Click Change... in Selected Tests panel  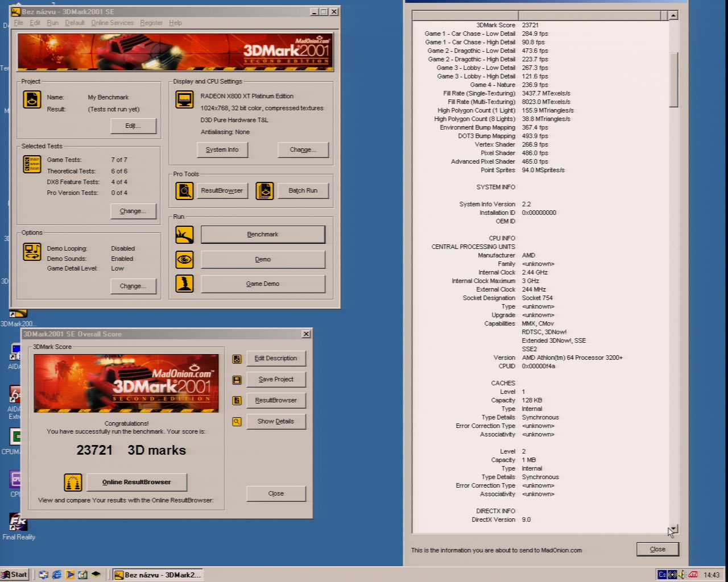pyautogui.click(x=133, y=211)
